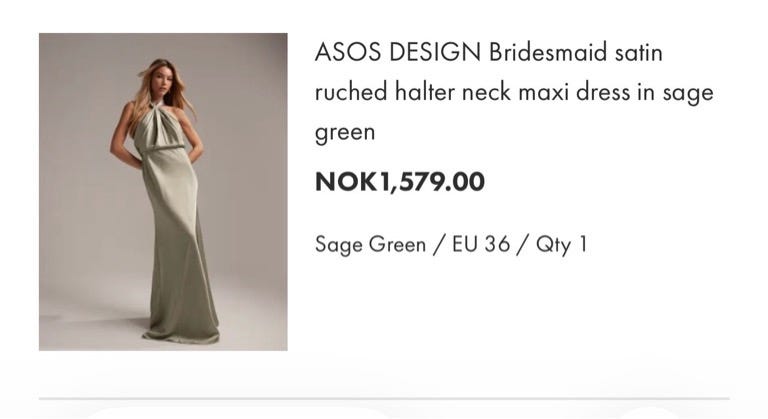Click the model's face in the photo
The image size is (768, 419).
[162, 77]
